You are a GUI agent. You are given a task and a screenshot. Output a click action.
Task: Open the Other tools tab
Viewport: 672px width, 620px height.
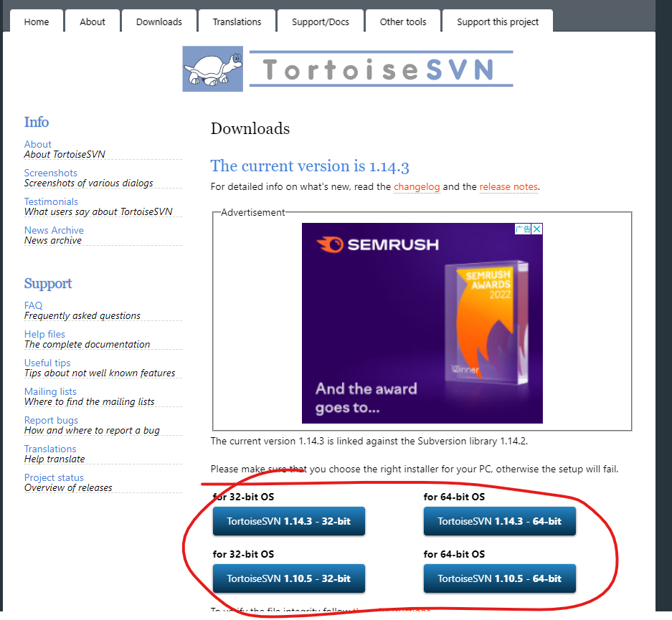click(x=403, y=22)
